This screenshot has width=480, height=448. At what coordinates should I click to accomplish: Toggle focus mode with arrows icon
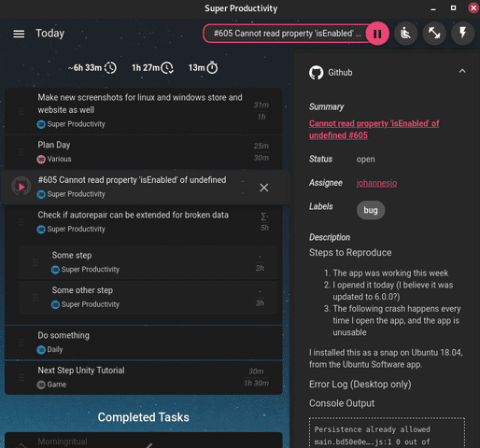(434, 34)
